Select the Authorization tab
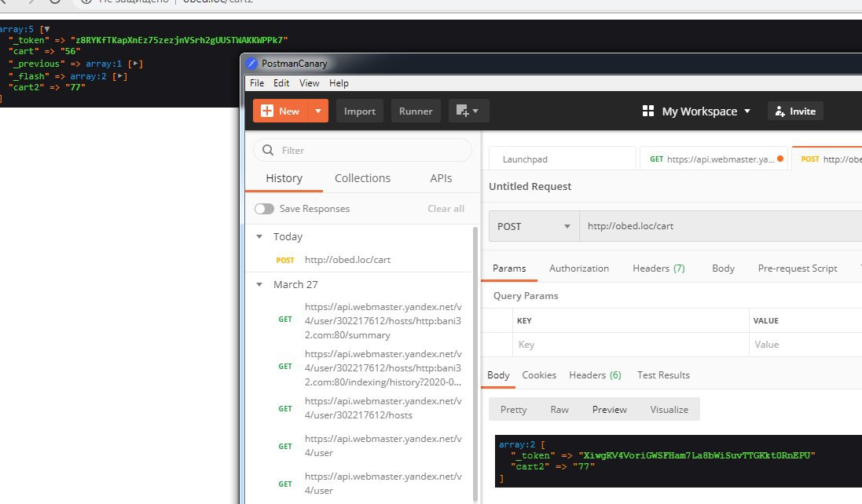Screen dimensions: 862x504 click(579, 268)
